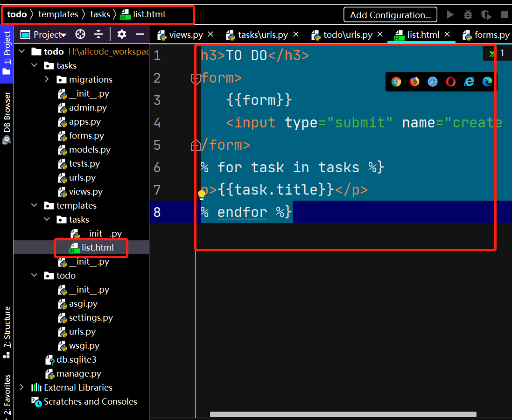Open Project panel settings gear
Viewport: 512px width, 420px height.
coord(122,34)
